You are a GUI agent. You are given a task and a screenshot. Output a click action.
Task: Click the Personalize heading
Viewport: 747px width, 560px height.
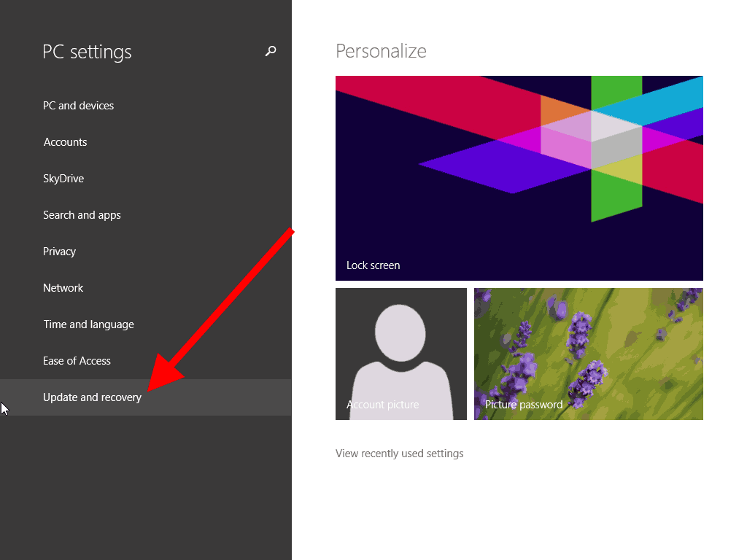coord(381,51)
